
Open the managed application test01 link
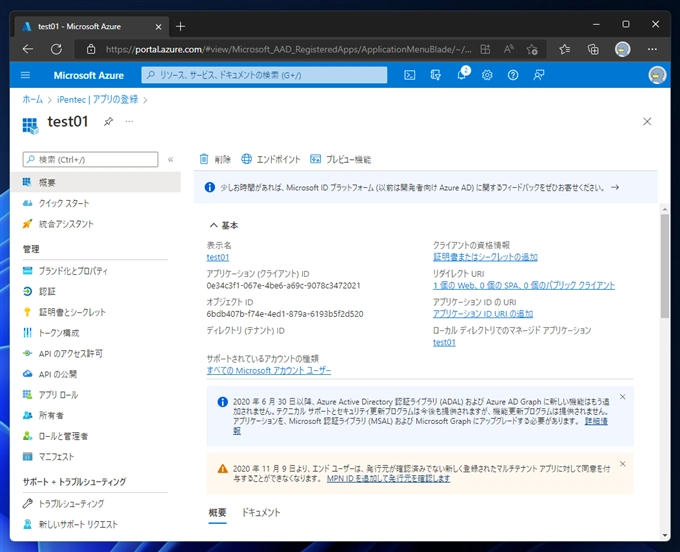click(444, 342)
